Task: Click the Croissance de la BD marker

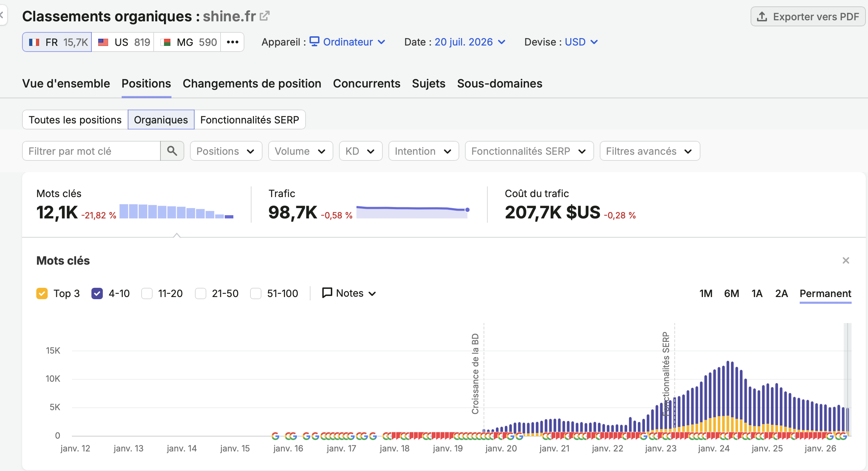Action: click(475, 374)
